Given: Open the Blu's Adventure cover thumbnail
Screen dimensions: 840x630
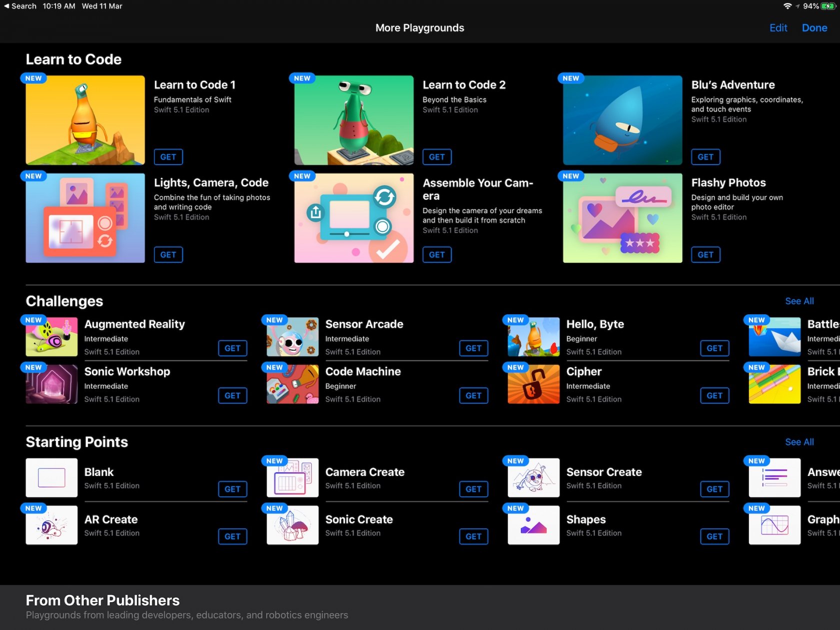Looking at the screenshot, I should coord(622,120).
